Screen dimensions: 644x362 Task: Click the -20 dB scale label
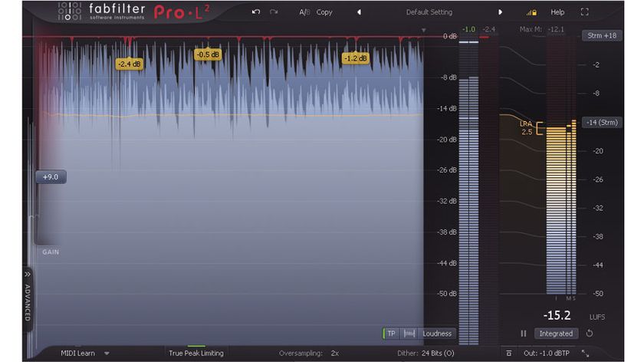click(447, 140)
